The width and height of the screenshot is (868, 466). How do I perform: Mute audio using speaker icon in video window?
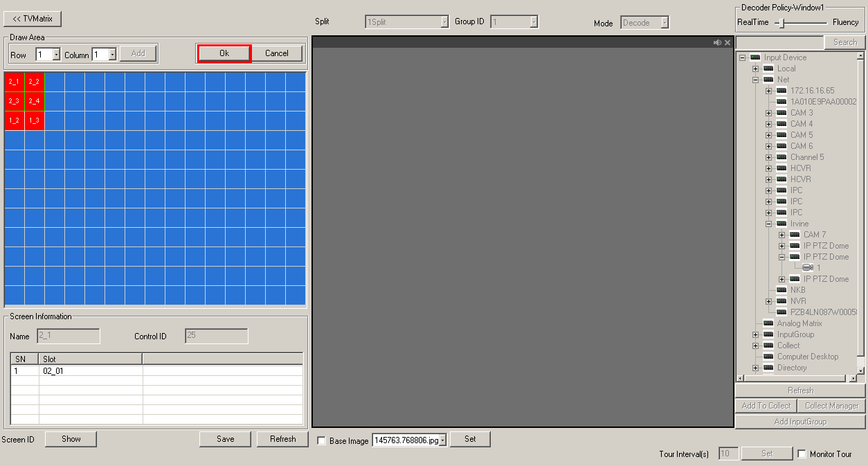(718, 43)
